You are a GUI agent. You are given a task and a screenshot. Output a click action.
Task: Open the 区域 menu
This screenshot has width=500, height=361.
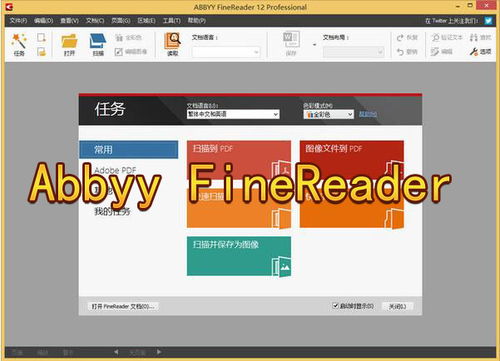pyautogui.click(x=146, y=21)
